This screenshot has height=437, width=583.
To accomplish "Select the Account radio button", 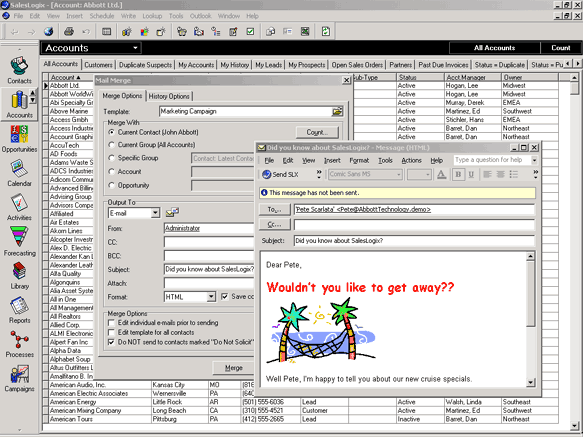I will 111,171.
